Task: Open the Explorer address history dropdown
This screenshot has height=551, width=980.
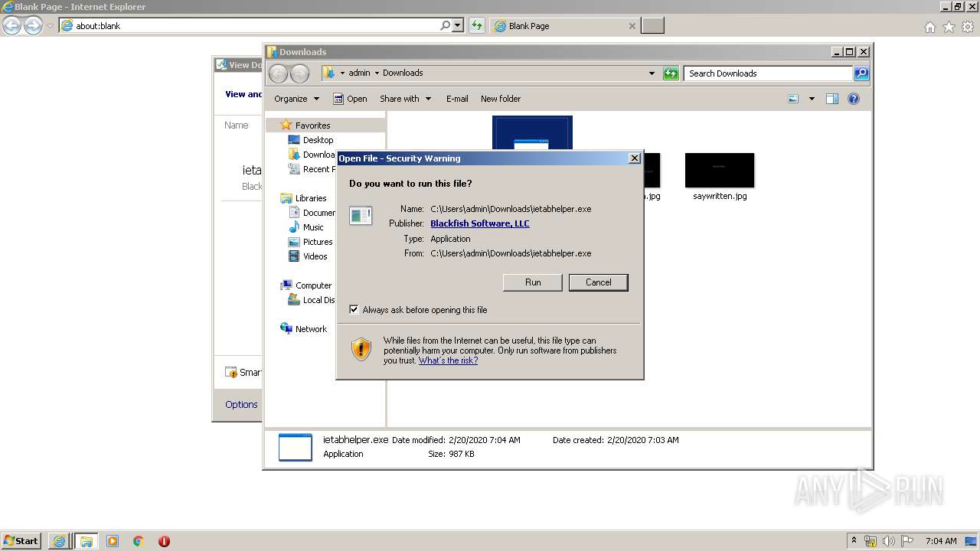Action: 652,73
